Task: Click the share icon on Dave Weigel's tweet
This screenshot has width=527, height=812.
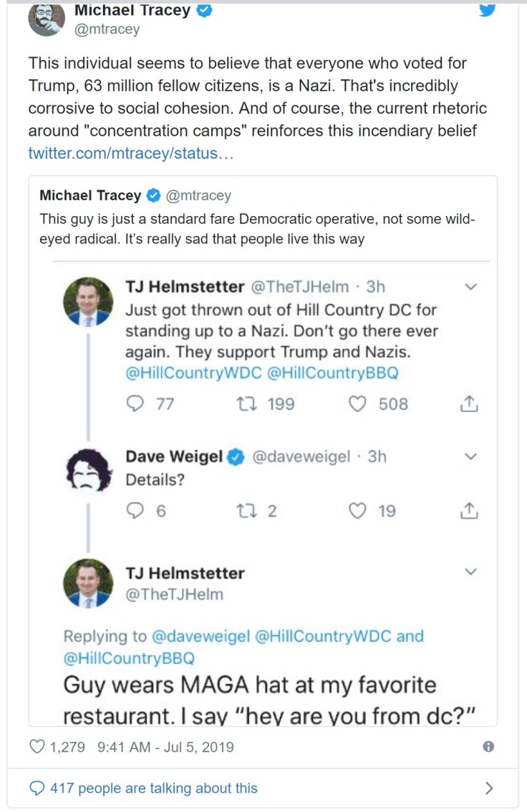Action: tap(468, 511)
